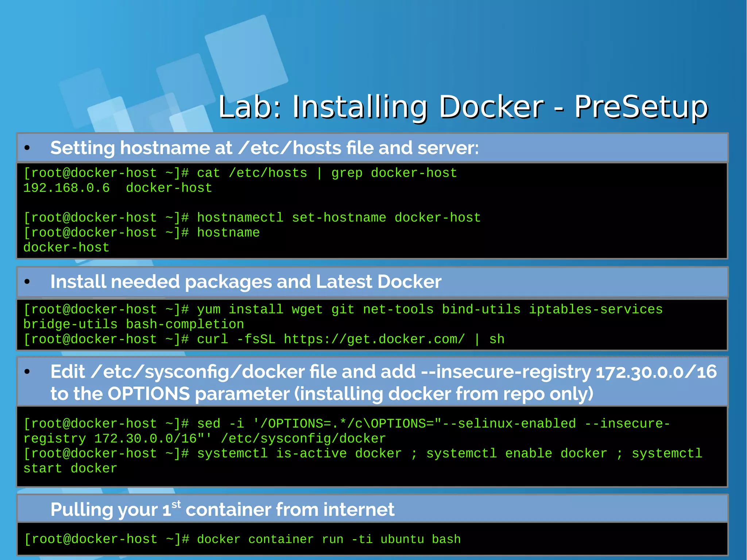Click the 'systemctl is-active docker' command line
The width and height of the screenshot is (747, 560).
(x=363, y=453)
